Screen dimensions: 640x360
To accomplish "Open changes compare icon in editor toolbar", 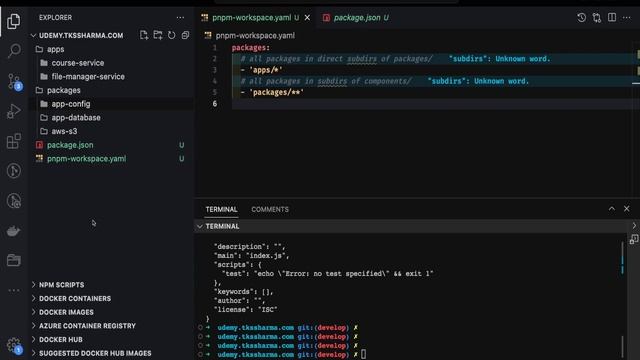I will [597, 18].
